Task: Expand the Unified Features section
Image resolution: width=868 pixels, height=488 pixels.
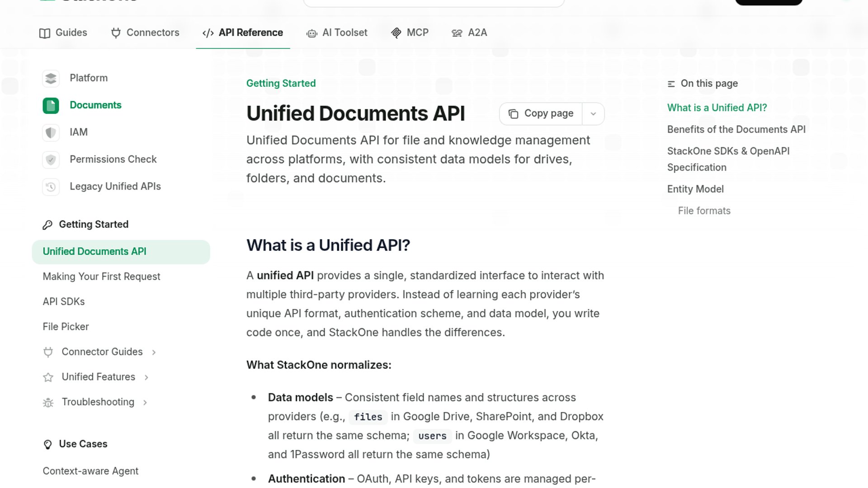Action: (146, 377)
